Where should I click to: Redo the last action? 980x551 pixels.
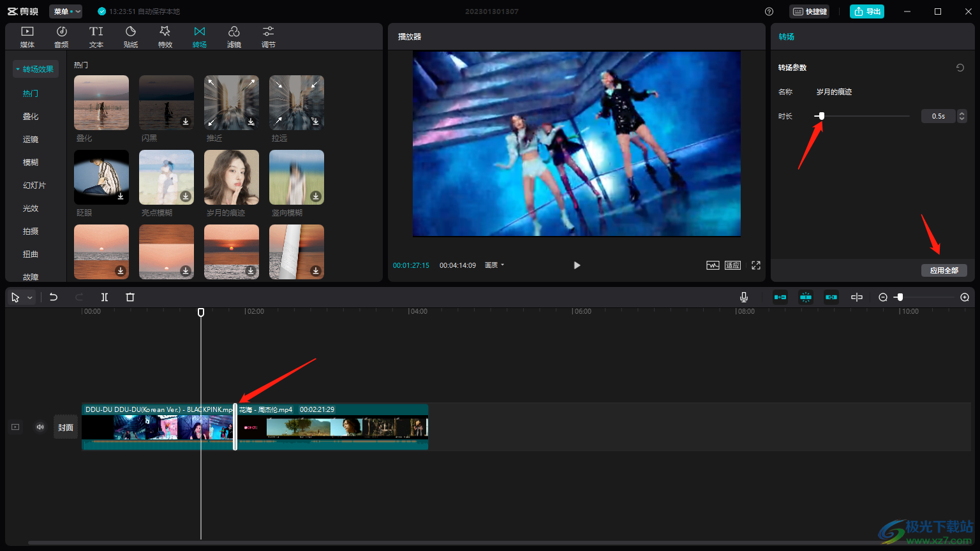pyautogui.click(x=79, y=297)
